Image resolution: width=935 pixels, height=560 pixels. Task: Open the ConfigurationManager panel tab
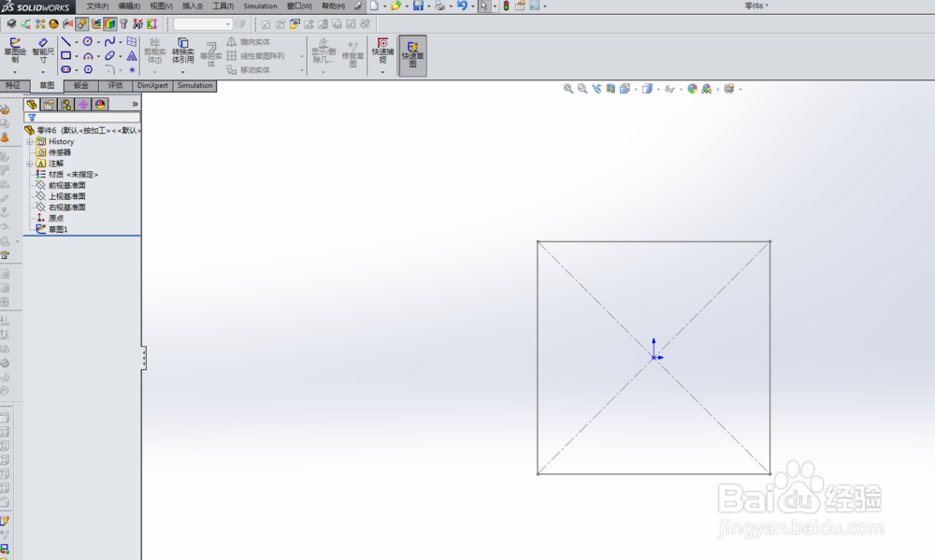point(65,105)
